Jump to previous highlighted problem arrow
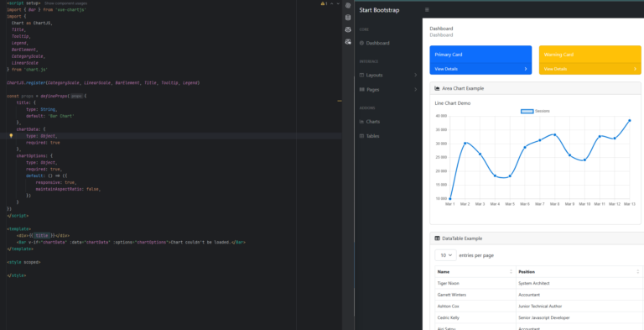The width and height of the screenshot is (644, 330). point(332,3)
